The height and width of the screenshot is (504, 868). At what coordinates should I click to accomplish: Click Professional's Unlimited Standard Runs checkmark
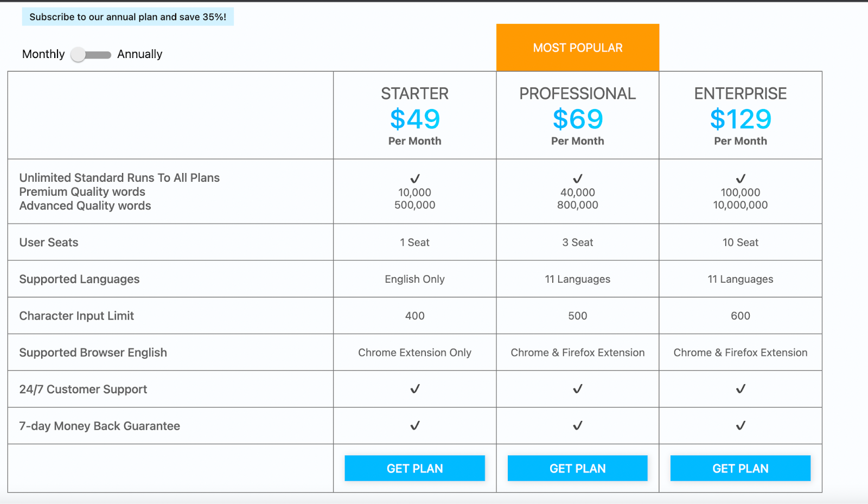(x=578, y=178)
